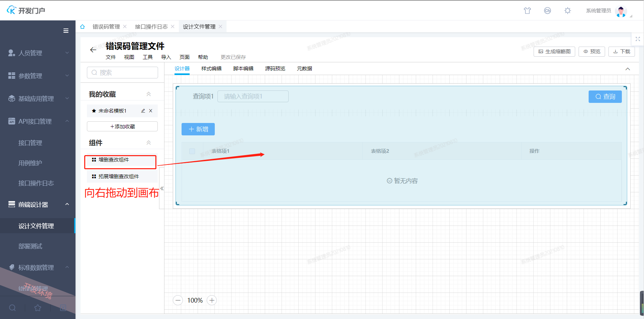The width and height of the screenshot is (644, 319).
Task: Collapse the API接口管理 menu
Action: (38, 121)
